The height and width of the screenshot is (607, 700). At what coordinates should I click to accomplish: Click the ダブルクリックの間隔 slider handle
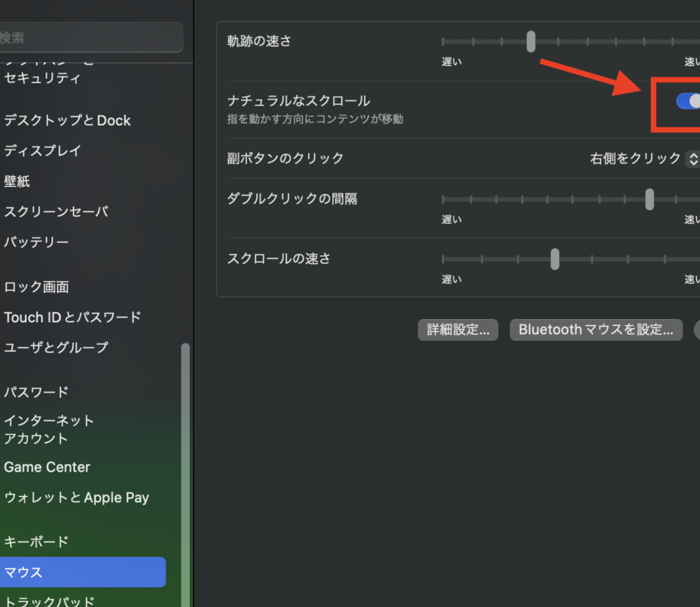click(x=649, y=199)
